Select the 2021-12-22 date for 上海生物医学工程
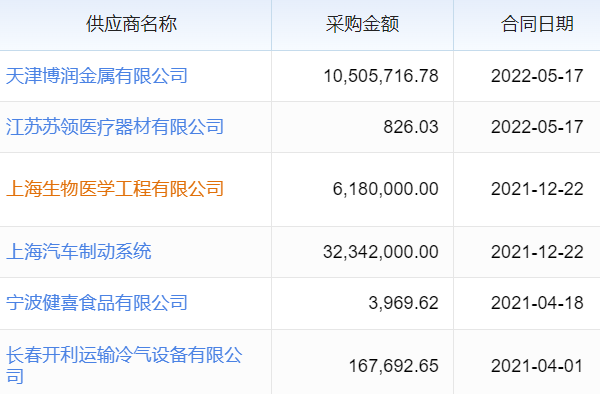Viewport: 600px width, 394px height. pos(537,189)
